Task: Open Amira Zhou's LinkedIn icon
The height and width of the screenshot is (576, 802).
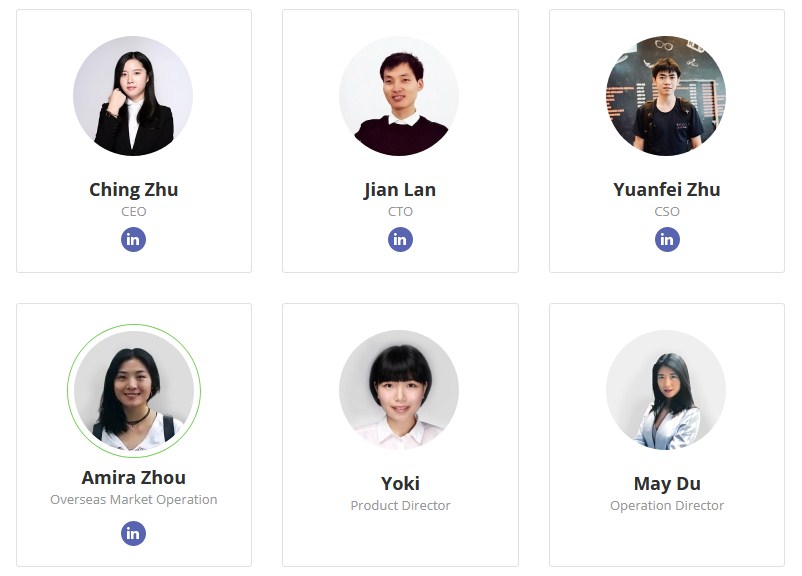Action: point(134,533)
